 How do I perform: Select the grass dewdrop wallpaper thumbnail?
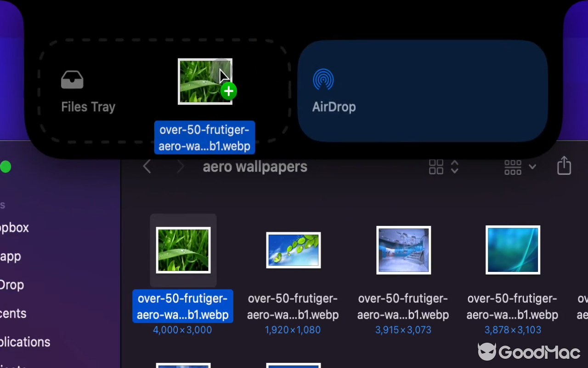183,250
